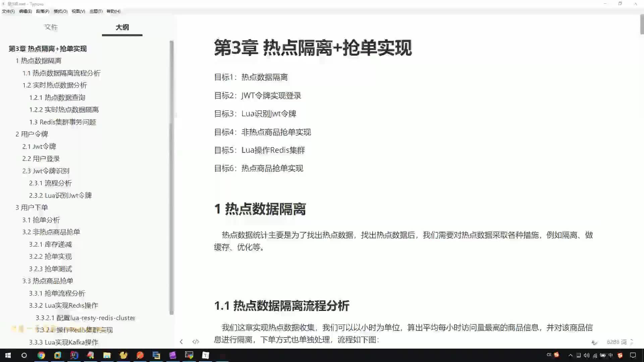Open File Explorer from the taskbar
Viewport: 644px width, 362px height.
[x=107, y=355]
